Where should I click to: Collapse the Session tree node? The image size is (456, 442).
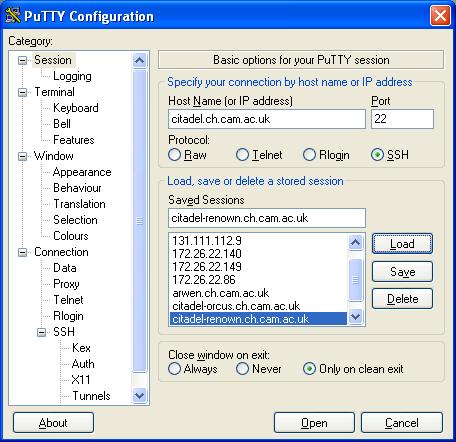tap(23, 60)
